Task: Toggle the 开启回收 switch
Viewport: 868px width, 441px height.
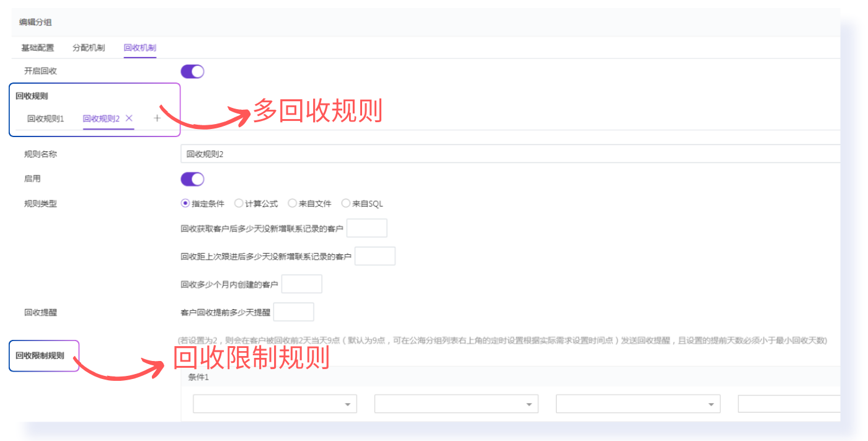Action: pos(192,71)
